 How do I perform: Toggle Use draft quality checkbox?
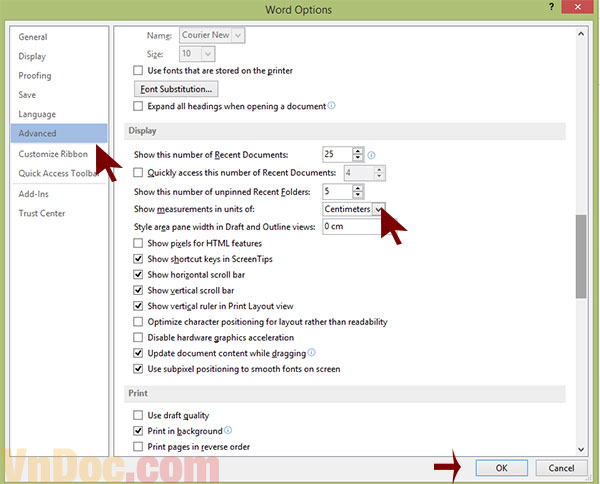click(139, 415)
